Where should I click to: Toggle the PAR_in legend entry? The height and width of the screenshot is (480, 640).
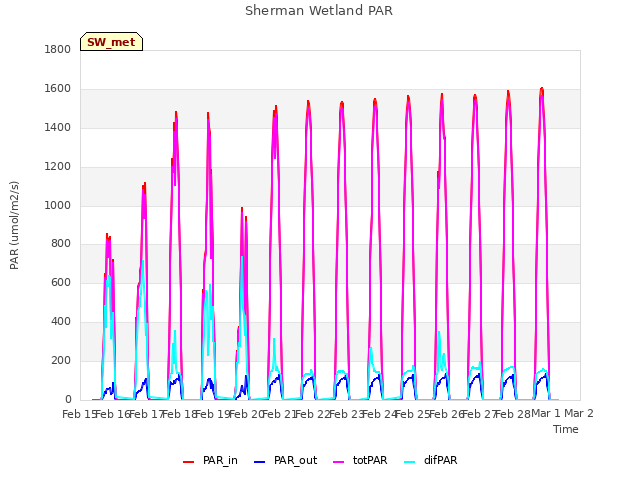pos(211,460)
